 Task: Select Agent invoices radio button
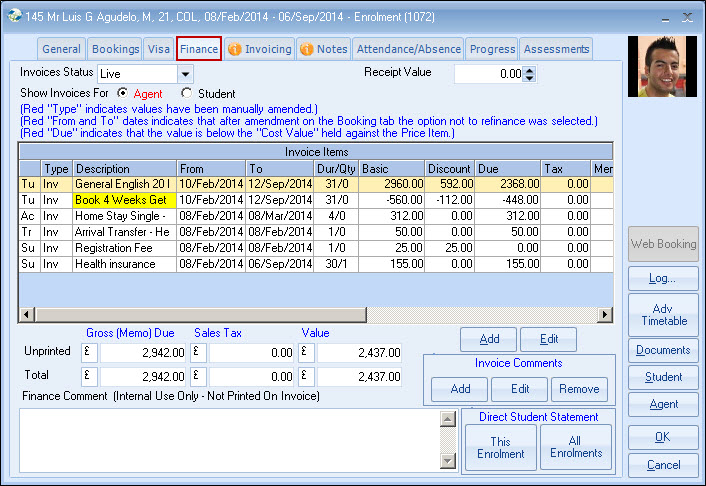[x=123, y=93]
